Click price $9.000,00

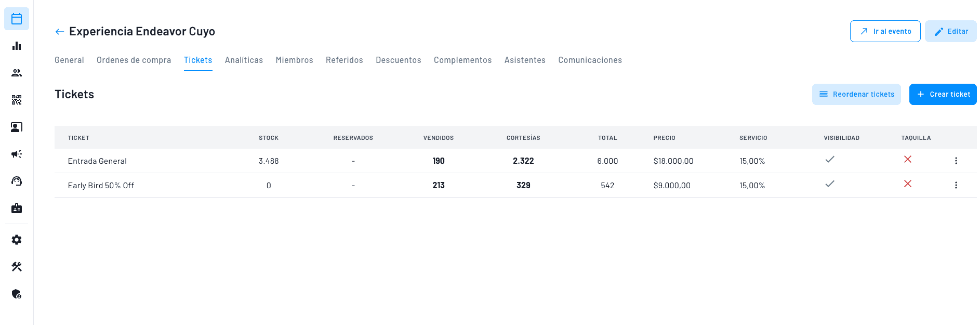click(x=672, y=186)
